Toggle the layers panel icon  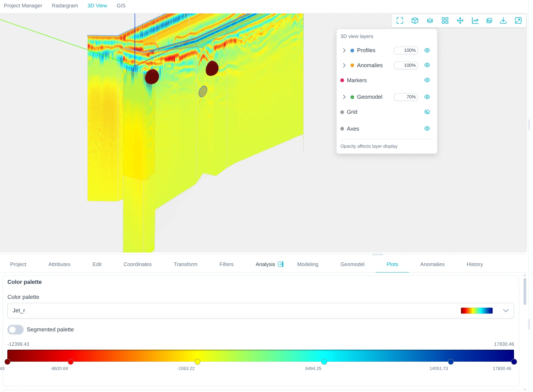430,21
